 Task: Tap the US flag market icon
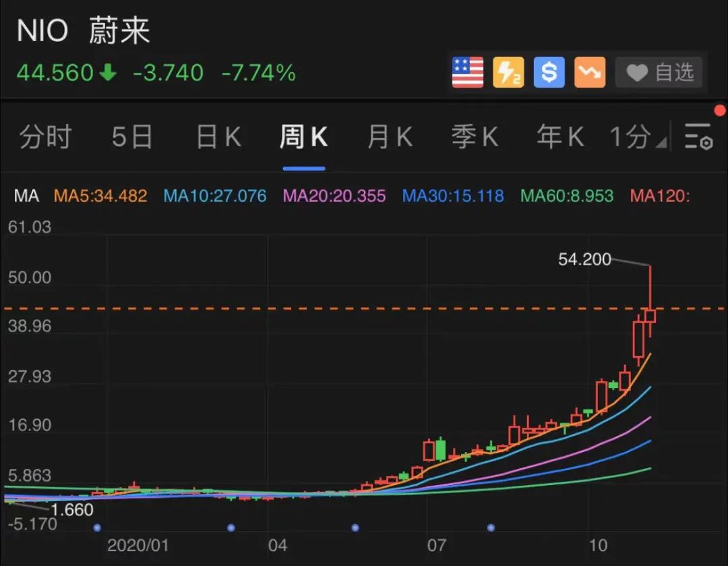tap(468, 72)
